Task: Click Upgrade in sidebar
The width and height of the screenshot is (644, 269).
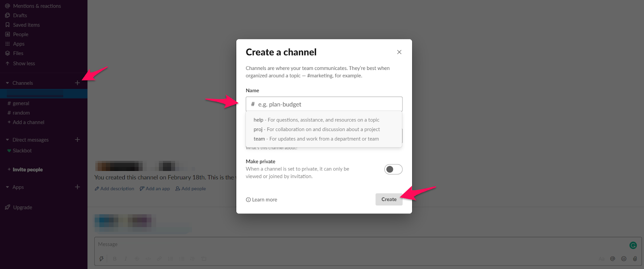Action: [x=19, y=207]
